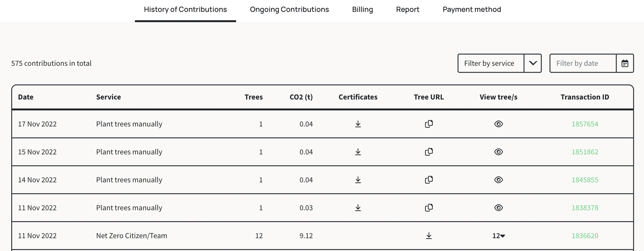
Task: Download certificate for 15 Nov 2022 contribution
Action: point(358,152)
